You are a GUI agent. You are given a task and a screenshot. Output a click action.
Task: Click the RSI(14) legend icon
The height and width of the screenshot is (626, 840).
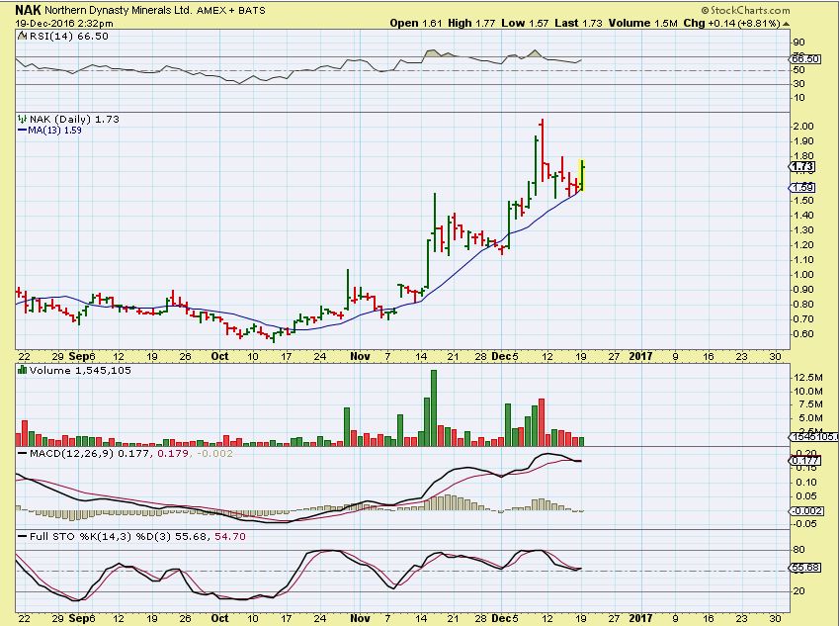(22, 37)
